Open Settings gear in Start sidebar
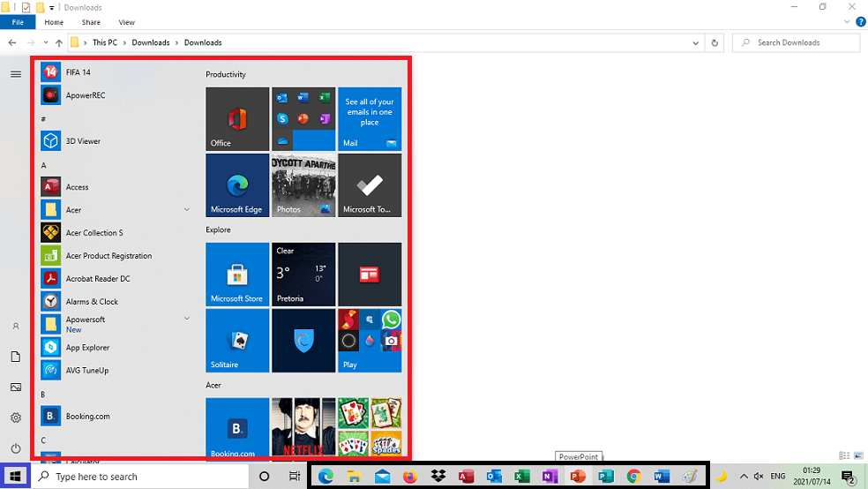This screenshot has width=868, height=489. click(16, 418)
